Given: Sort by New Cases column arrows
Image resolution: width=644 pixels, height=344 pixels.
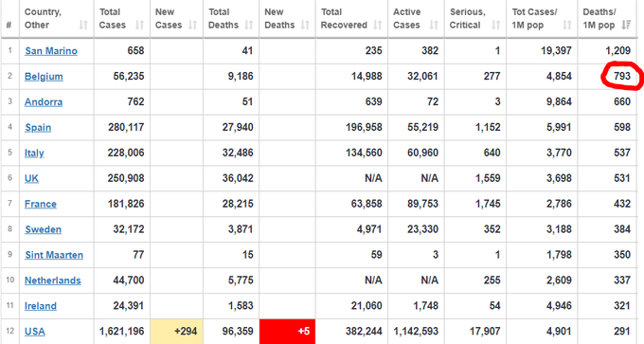Looking at the screenshot, I should (192, 25).
